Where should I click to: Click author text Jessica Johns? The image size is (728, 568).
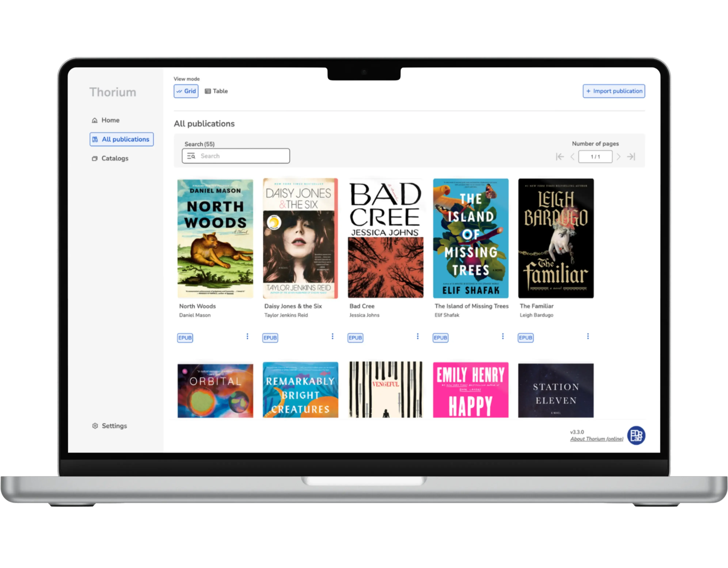(x=364, y=315)
